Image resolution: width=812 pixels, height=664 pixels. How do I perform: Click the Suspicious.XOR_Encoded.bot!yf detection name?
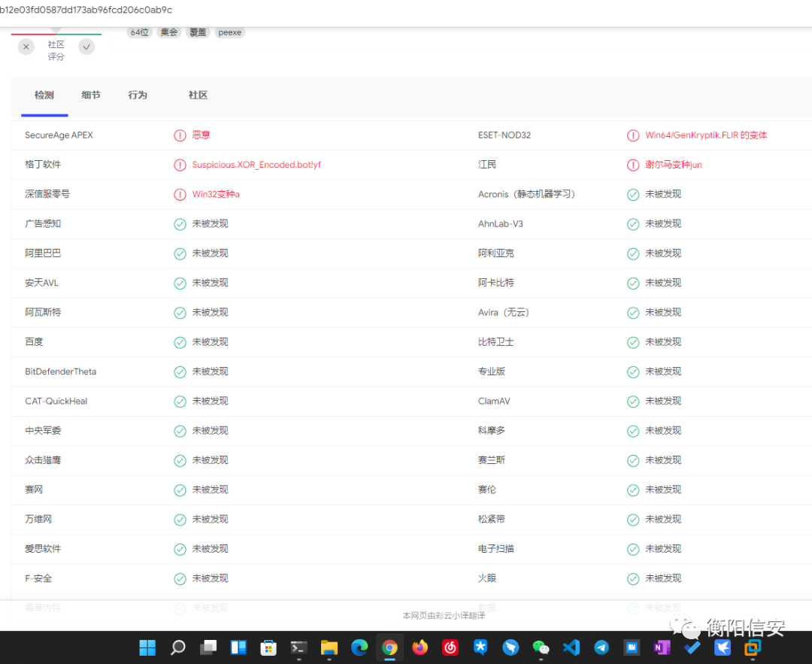pyautogui.click(x=256, y=165)
